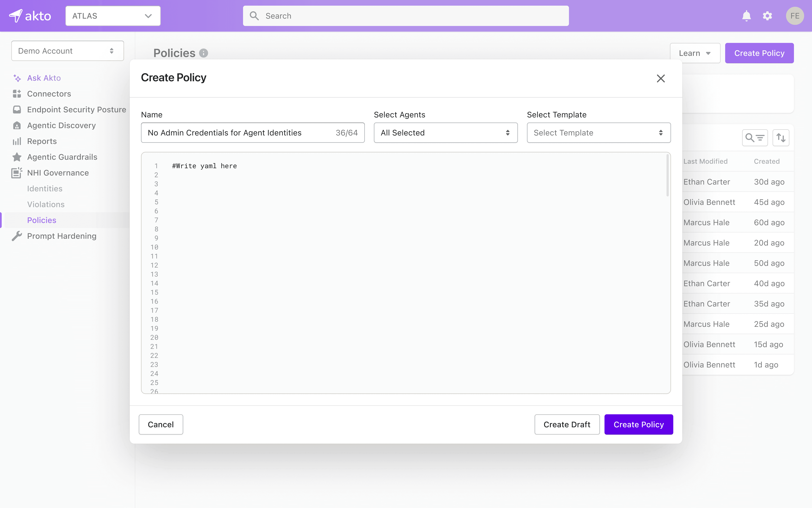Viewport: 812px width, 508px height.
Task: Click the magnifier icon in search bar
Action: [254, 16]
